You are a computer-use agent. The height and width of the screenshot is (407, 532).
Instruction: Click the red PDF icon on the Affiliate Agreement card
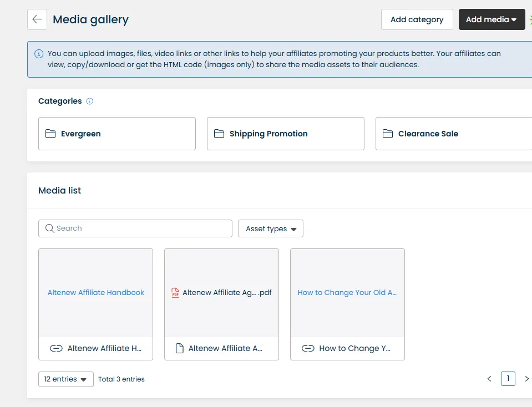tap(176, 293)
